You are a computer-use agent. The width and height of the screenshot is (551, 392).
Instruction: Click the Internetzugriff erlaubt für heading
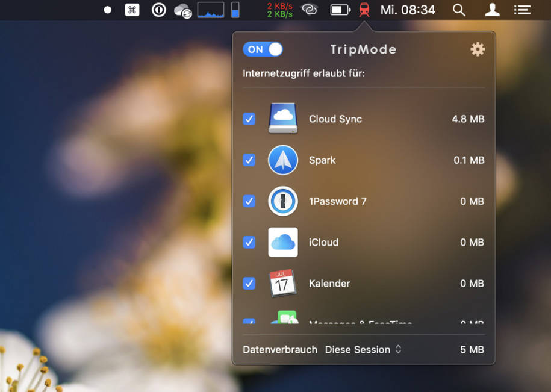(304, 73)
